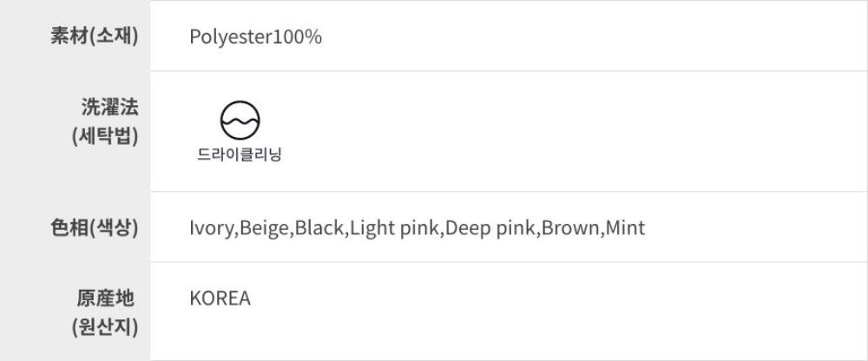Click the Deep pink color name
Screen dimensions: 868x361
tap(492, 228)
